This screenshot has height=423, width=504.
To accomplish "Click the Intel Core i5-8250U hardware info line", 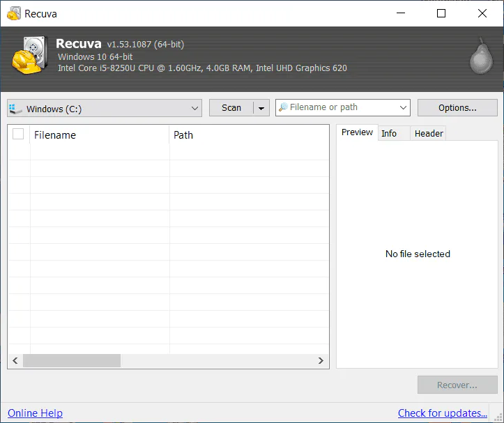I will (202, 68).
